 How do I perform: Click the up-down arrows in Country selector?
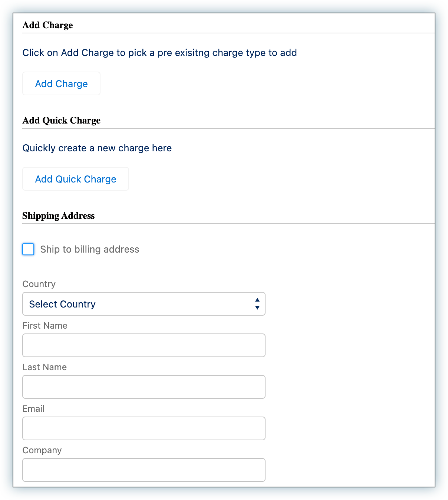(x=257, y=304)
